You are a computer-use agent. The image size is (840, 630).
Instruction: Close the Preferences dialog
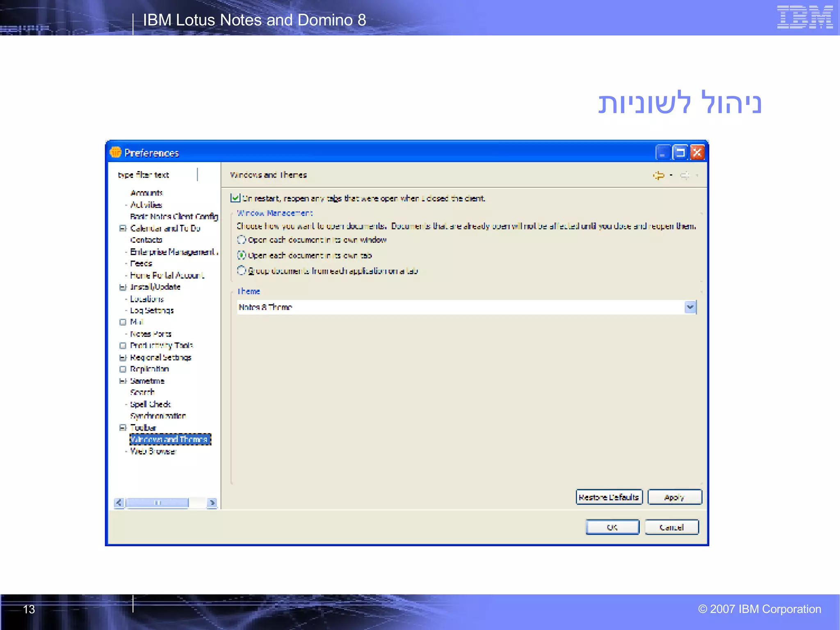[x=697, y=152]
